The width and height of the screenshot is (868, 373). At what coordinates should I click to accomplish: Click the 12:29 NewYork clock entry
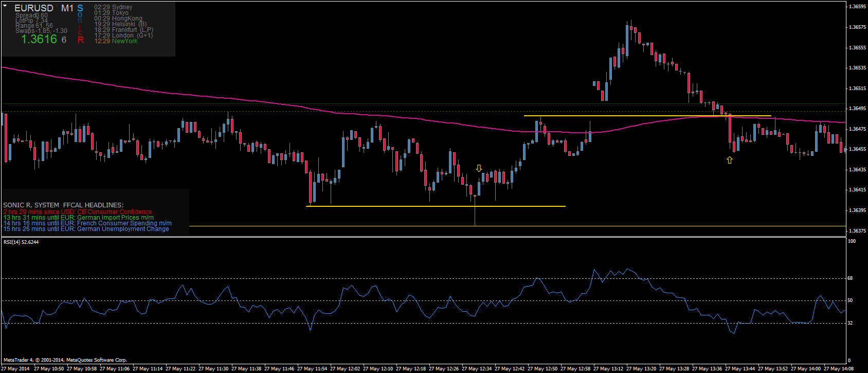[116, 41]
